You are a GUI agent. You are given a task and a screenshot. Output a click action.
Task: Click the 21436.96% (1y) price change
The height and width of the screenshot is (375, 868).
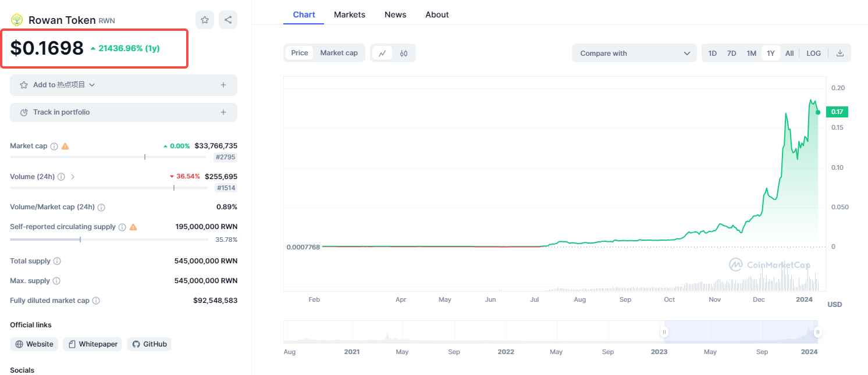click(x=125, y=48)
